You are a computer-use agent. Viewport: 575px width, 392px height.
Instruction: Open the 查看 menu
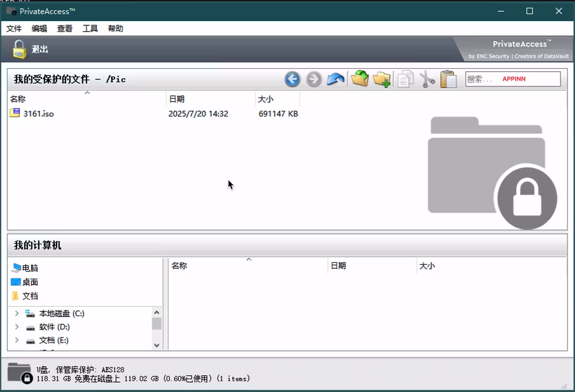tap(65, 29)
